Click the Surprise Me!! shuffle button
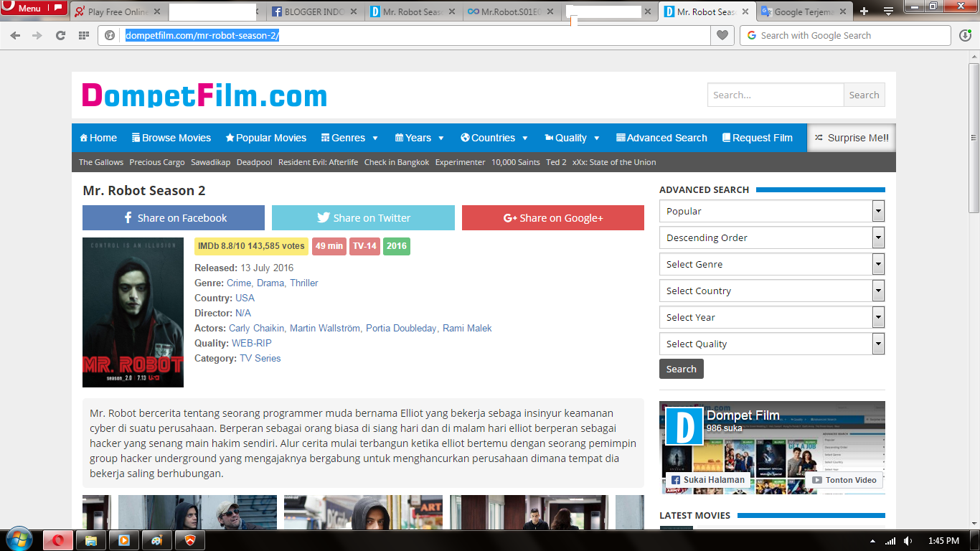This screenshot has height=551, width=980. click(852, 138)
